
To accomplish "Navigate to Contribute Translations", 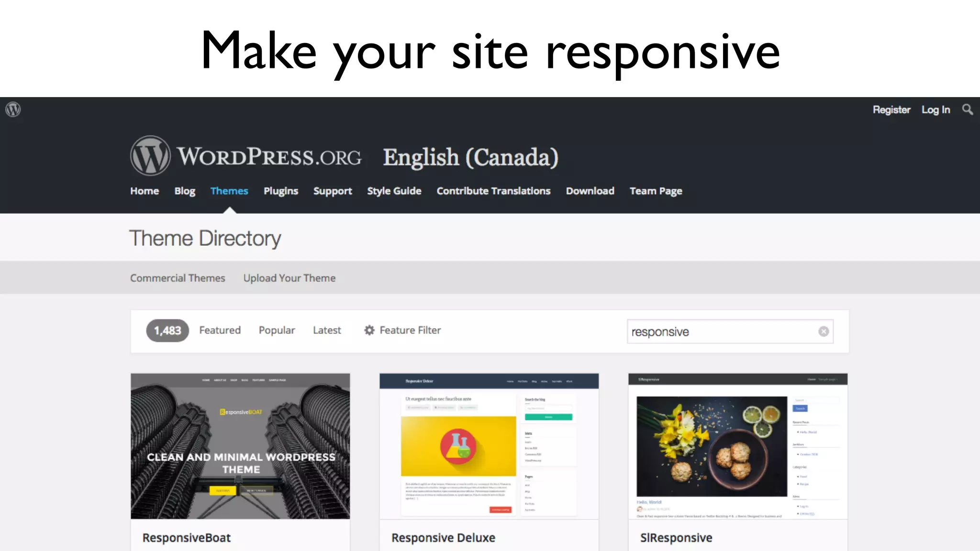I will (493, 191).
